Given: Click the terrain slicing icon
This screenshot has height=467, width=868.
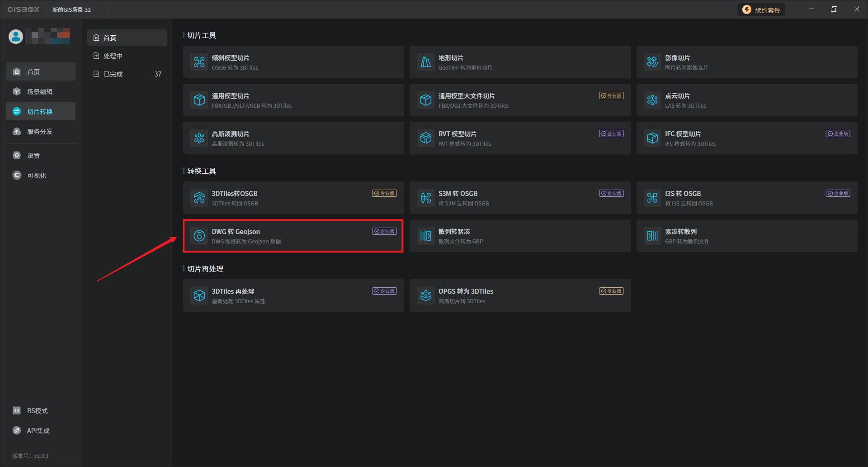Looking at the screenshot, I should [426, 62].
